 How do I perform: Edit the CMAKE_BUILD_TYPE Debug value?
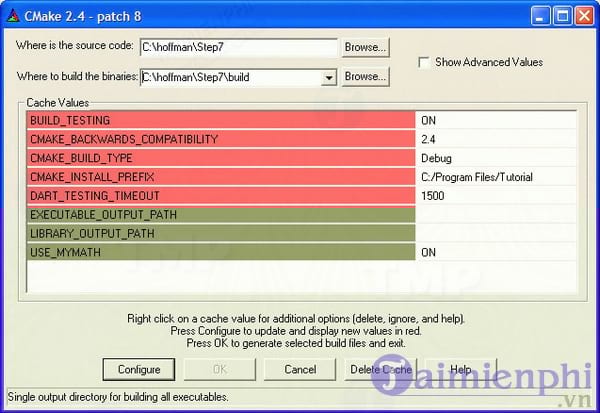pos(496,158)
